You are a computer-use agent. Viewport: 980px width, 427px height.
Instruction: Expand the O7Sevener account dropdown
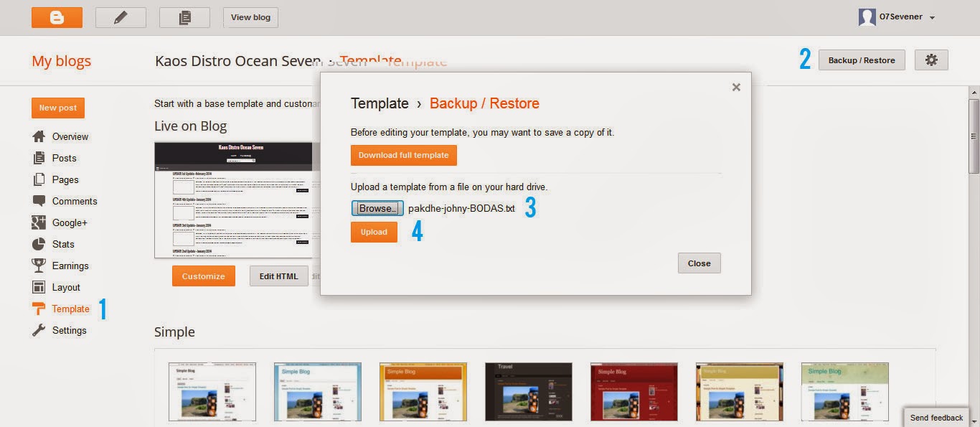931,17
